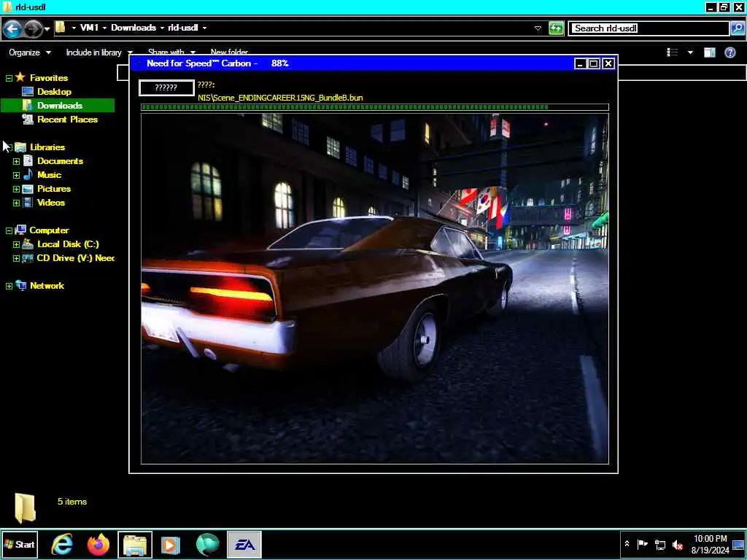747x560 pixels.
Task: Show hidden tray icons arrow
Action: [x=627, y=544]
